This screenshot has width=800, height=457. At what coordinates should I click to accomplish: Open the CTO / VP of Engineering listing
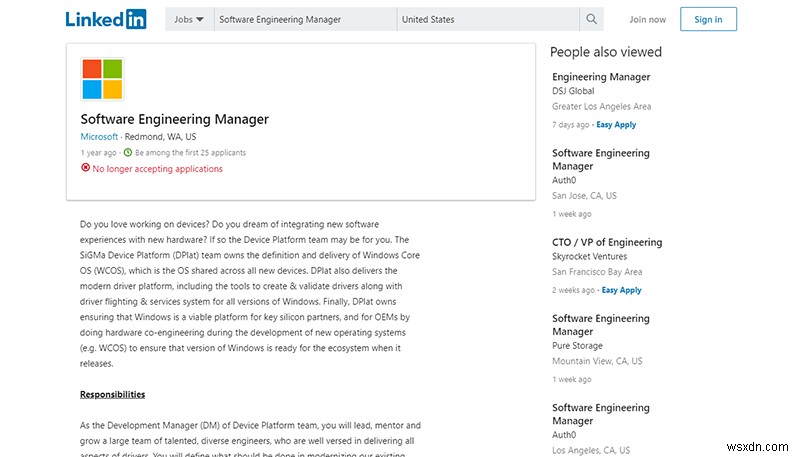point(607,242)
